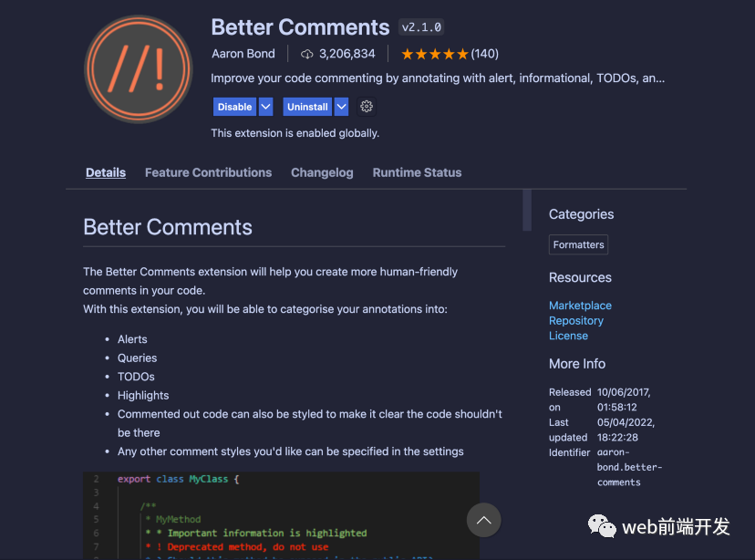755x560 pixels.
Task: Open the License link
Action: coord(568,336)
